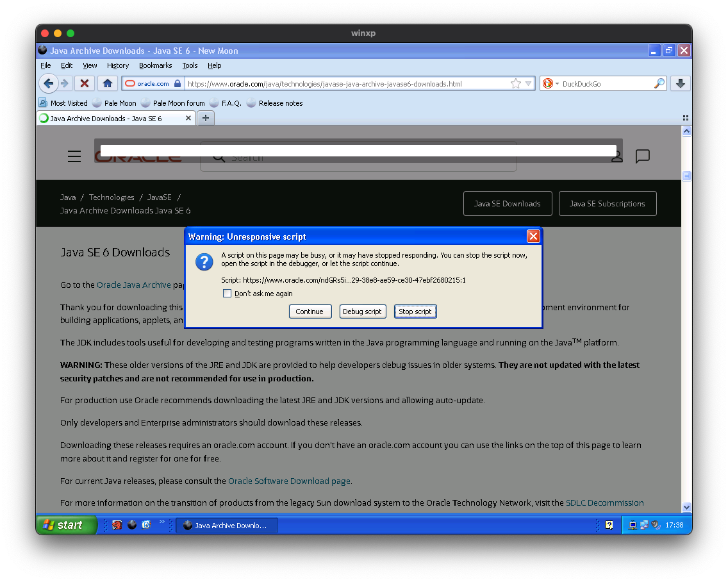Open the Downloads arrow button

tap(681, 83)
